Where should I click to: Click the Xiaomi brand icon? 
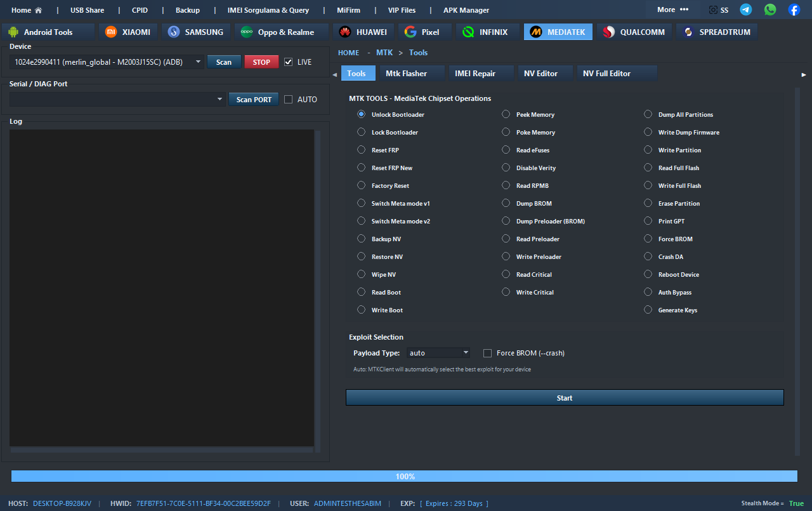[x=111, y=32]
